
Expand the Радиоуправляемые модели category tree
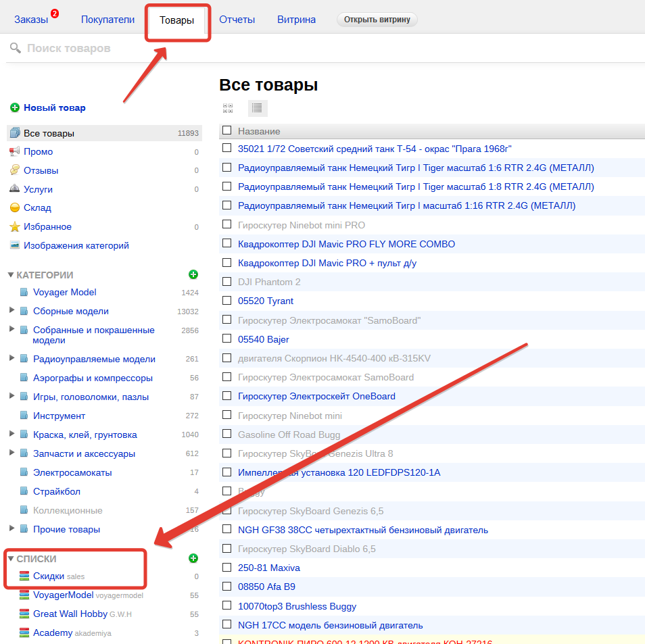pyautogui.click(x=12, y=359)
